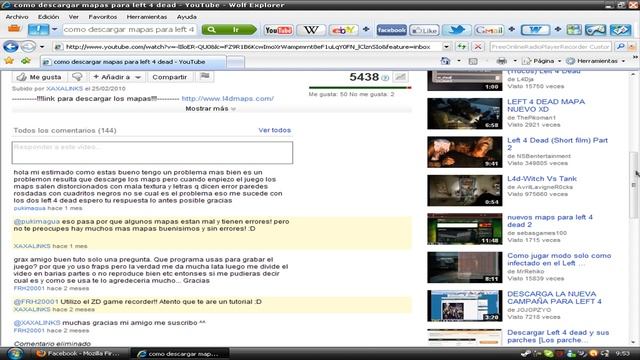Click the Windows Start orb
Viewport: 640px width, 360px height.
tap(15, 353)
